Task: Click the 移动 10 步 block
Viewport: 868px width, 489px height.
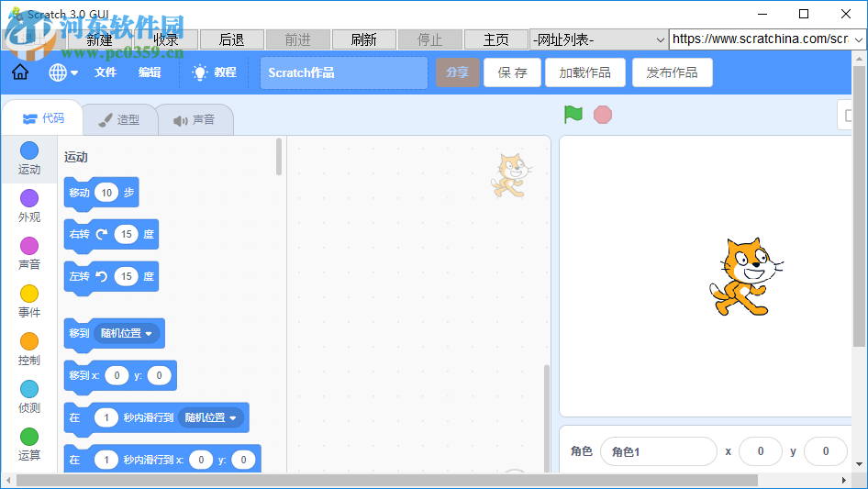Action: click(x=101, y=194)
